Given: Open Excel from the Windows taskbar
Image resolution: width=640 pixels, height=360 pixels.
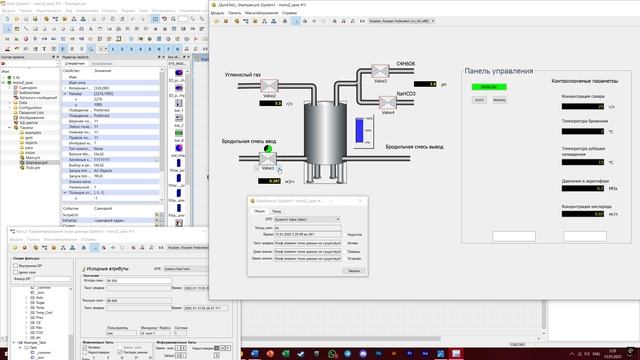Looking at the screenshot, I should click(x=285, y=353).
